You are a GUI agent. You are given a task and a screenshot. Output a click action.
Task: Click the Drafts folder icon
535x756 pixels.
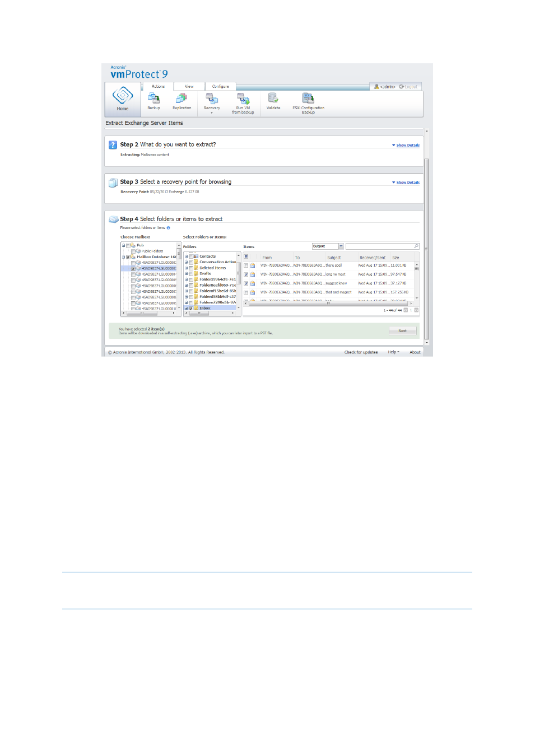[x=196, y=273]
